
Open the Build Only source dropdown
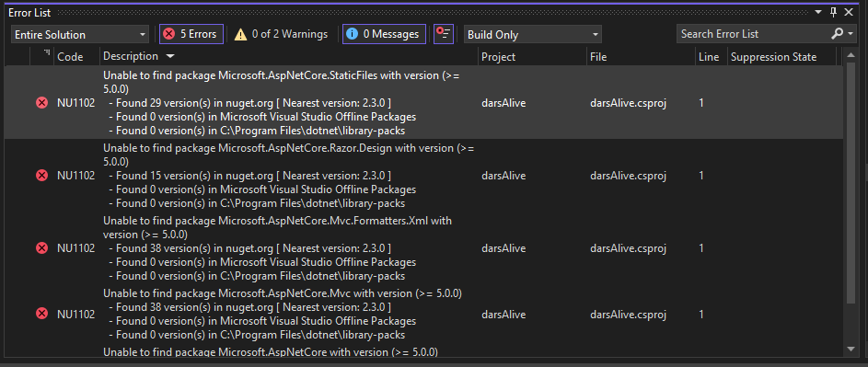click(533, 34)
